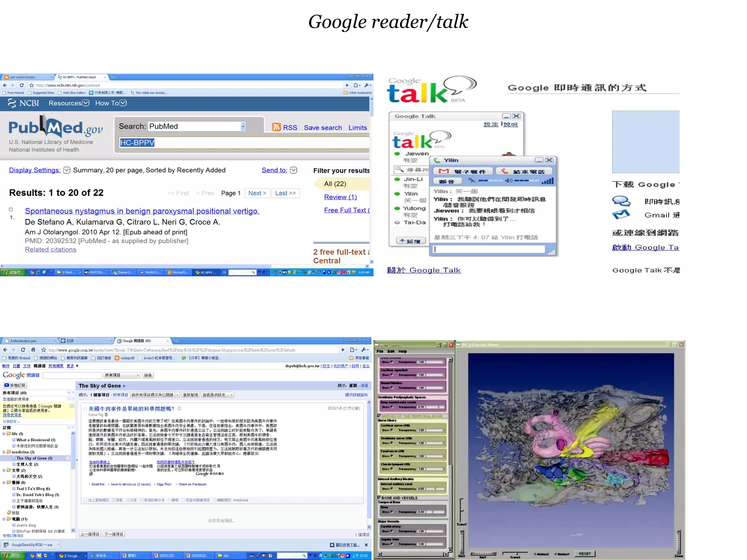Click the 其他書籤 bookmarks folder
This screenshot has width=747, height=560.
359,358
